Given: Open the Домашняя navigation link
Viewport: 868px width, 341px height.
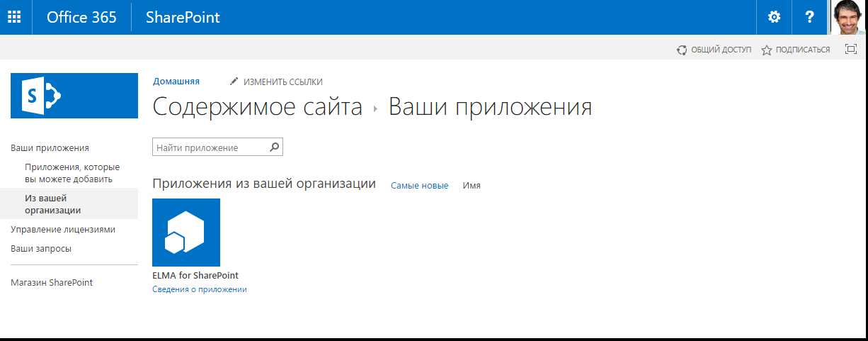Looking at the screenshot, I should point(176,82).
